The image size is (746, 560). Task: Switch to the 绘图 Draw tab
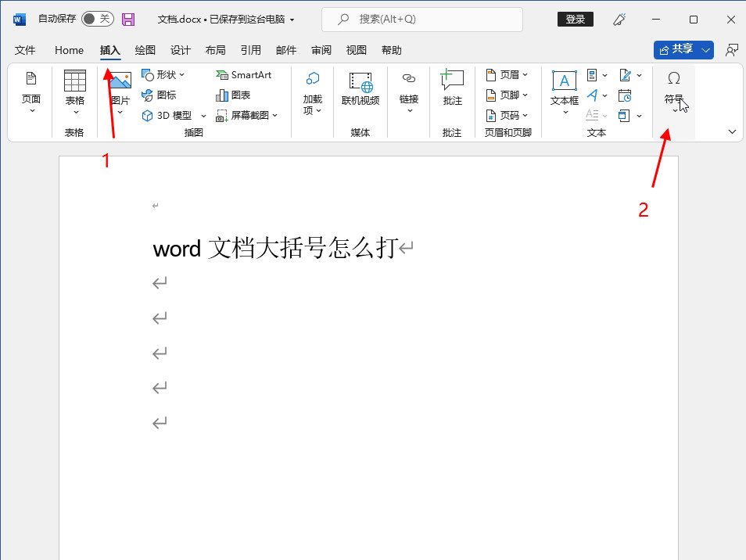(x=145, y=50)
